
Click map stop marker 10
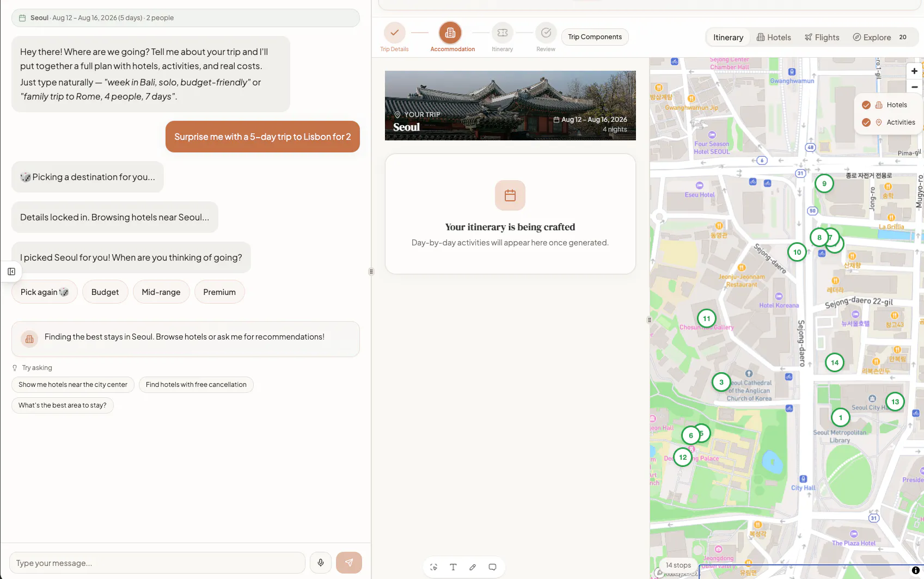click(x=797, y=252)
